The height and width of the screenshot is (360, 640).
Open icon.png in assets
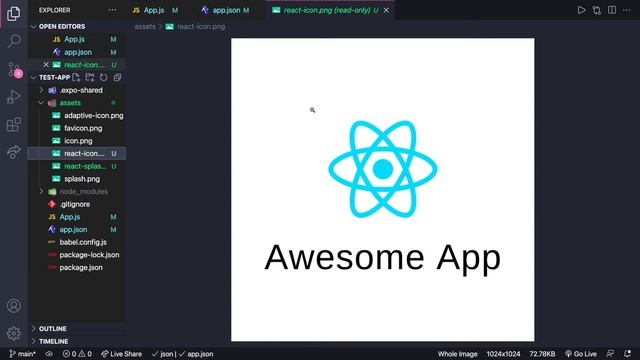click(78, 141)
